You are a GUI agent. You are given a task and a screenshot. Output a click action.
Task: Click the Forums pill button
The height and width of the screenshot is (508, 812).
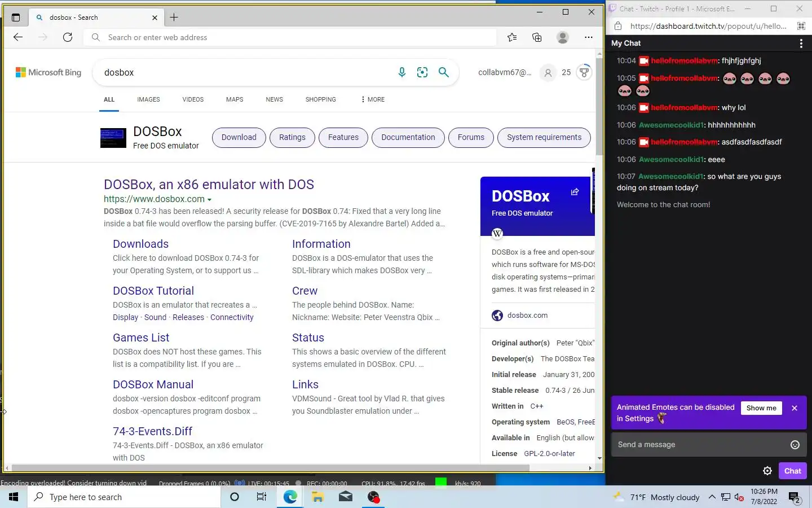click(471, 137)
